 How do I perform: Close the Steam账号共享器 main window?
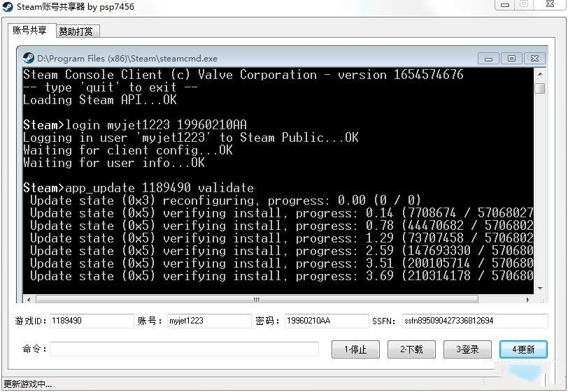pyautogui.click(x=551, y=4)
